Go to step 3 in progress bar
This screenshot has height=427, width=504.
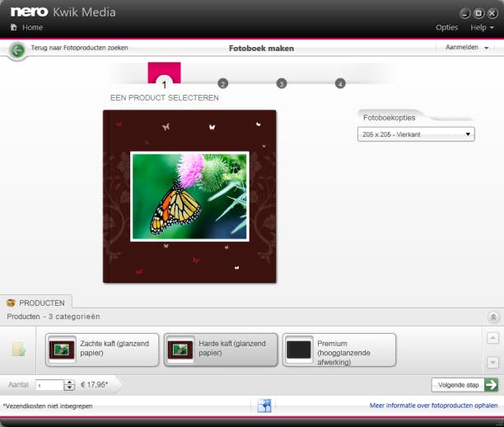point(282,83)
